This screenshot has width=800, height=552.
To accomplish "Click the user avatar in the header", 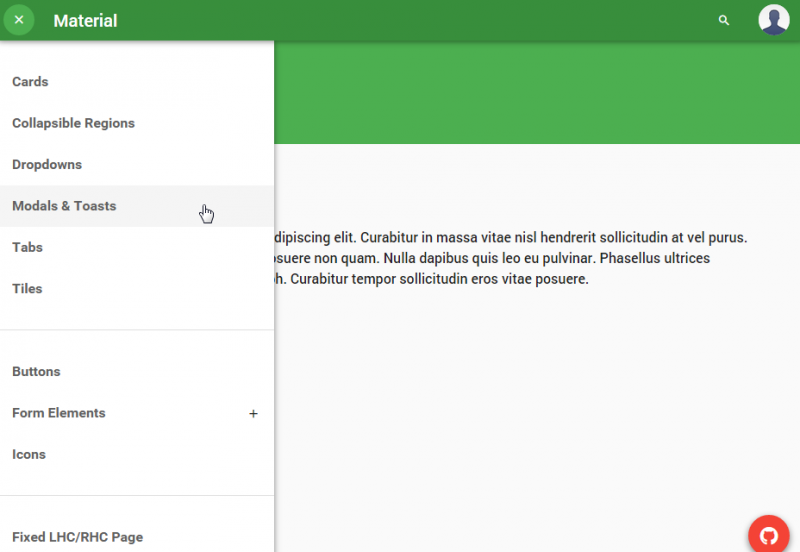I will [x=773, y=20].
